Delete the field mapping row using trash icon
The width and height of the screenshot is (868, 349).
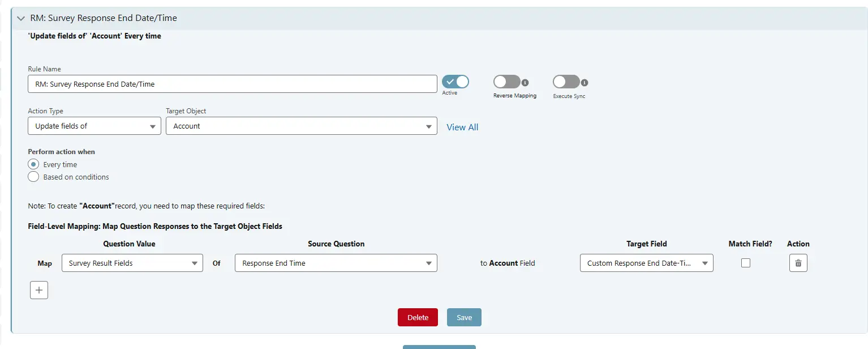(798, 262)
